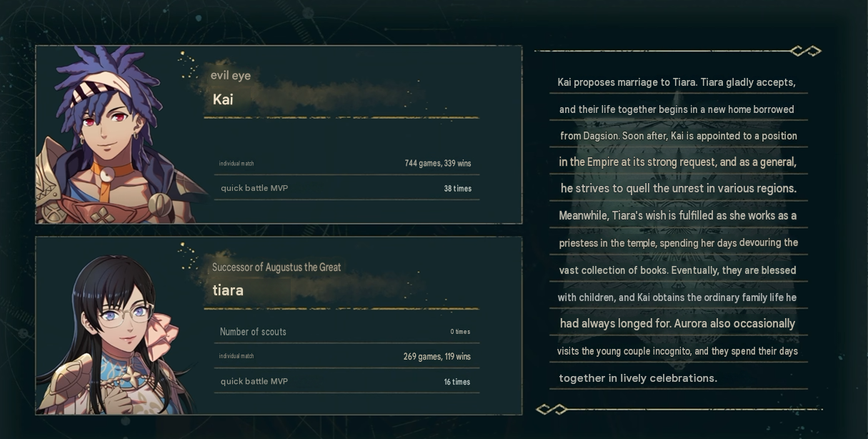Select the name tiara heading
This screenshot has width=868, height=439.
click(x=228, y=290)
